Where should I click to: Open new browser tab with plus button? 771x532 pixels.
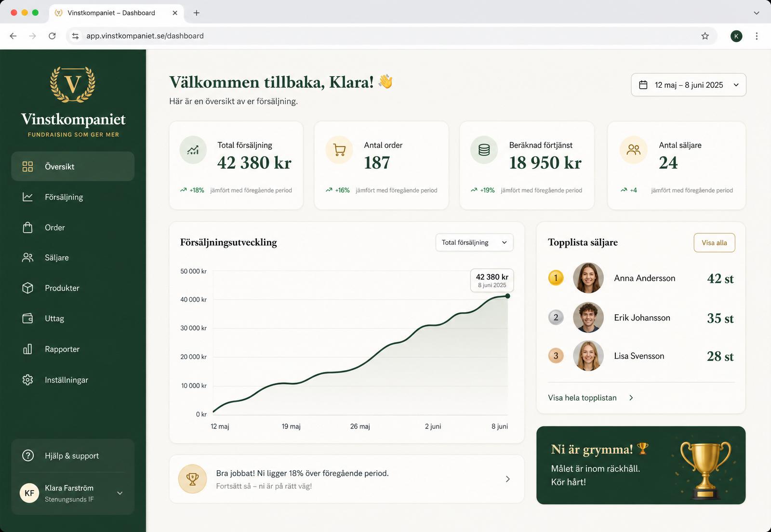[x=196, y=13]
